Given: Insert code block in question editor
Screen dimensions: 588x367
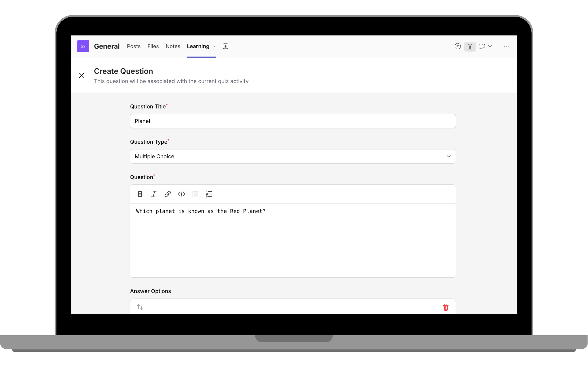Looking at the screenshot, I should [x=181, y=194].
